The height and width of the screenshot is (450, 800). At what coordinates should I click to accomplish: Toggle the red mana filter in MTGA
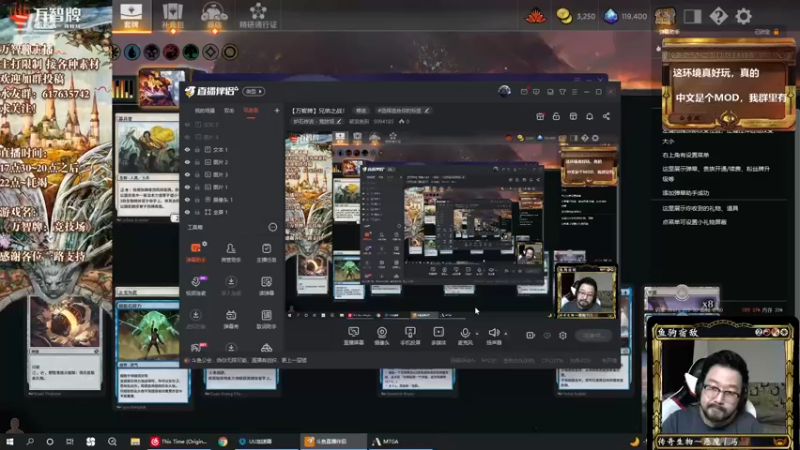[x=171, y=52]
